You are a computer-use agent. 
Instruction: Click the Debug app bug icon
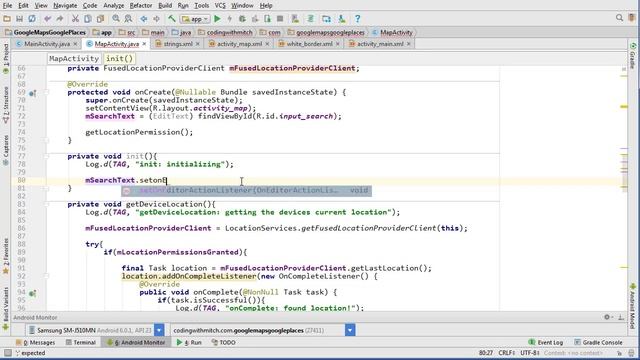click(x=242, y=19)
